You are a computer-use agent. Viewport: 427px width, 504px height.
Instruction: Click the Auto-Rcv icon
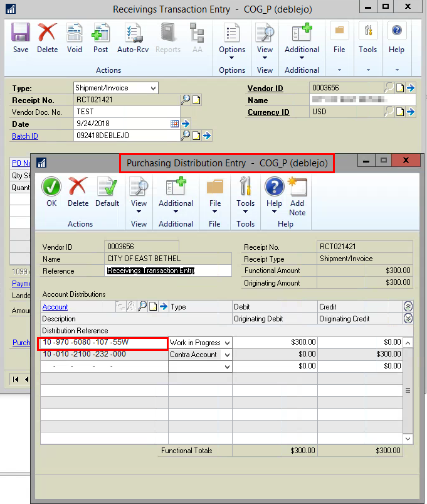click(x=132, y=38)
